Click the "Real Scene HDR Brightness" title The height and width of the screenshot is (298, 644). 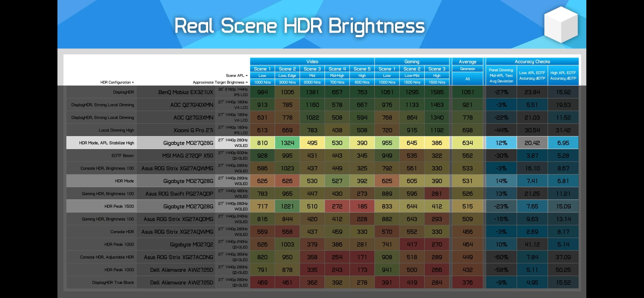pos(299,26)
